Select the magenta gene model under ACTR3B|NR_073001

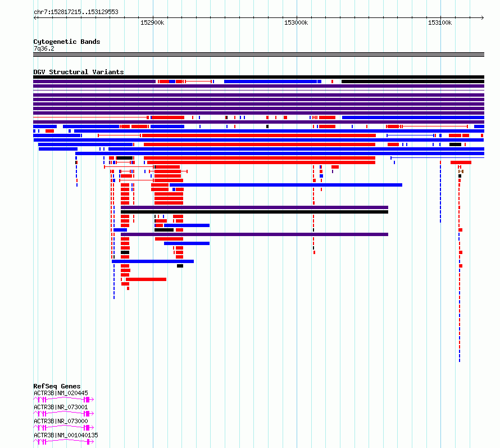click(63, 414)
